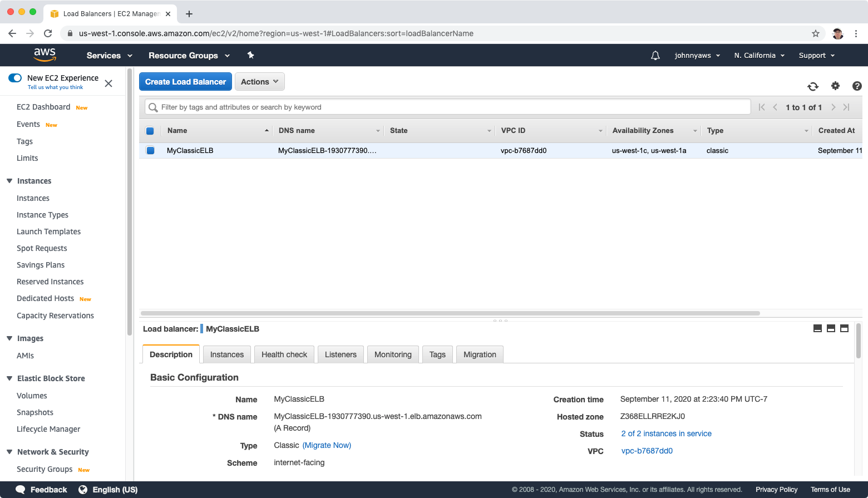
Task: Collapse the Network & Security section
Action: [x=9, y=452]
